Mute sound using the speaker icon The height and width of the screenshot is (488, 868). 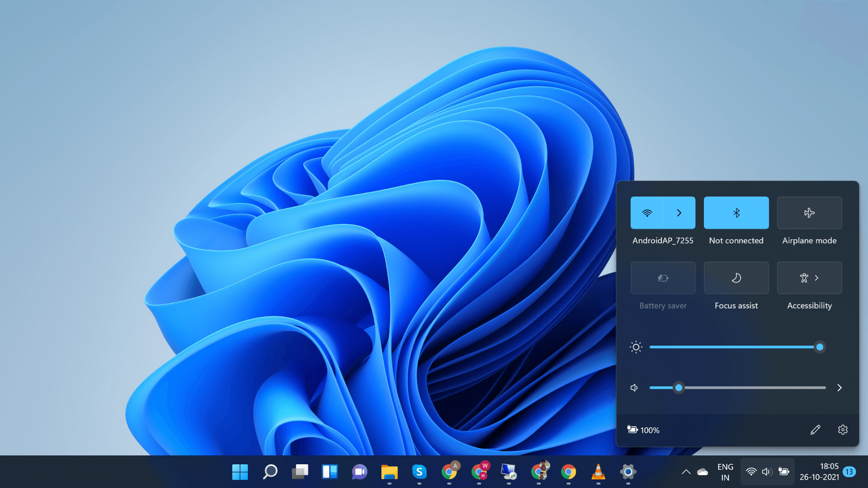tap(634, 388)
